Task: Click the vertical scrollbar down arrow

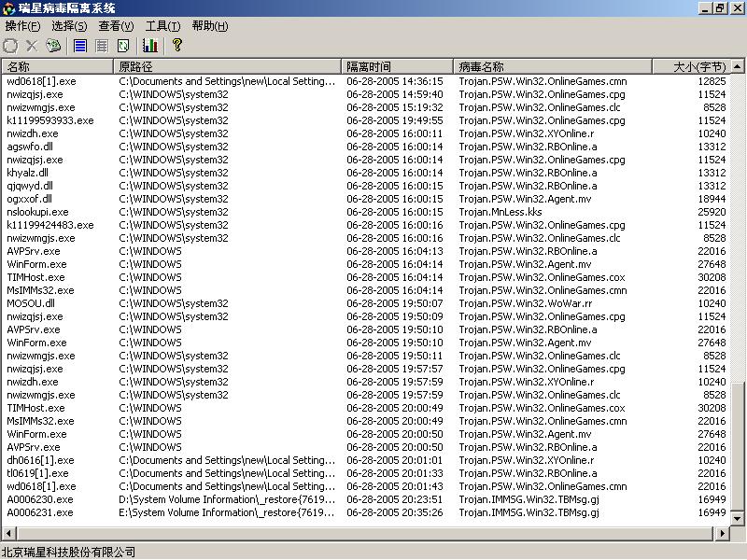Action: [738, 519]
